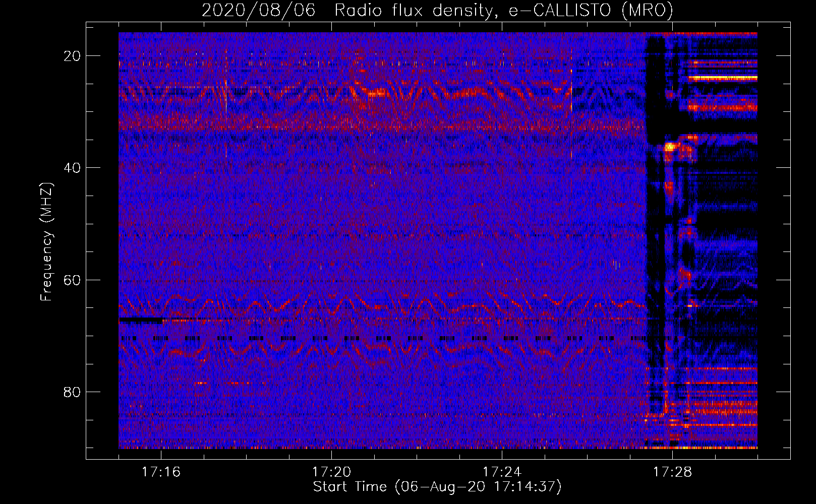Click the 'Start Time (06-Aug-20 17:14:37)' label
The image size is (816, 504).
point(437,487)
